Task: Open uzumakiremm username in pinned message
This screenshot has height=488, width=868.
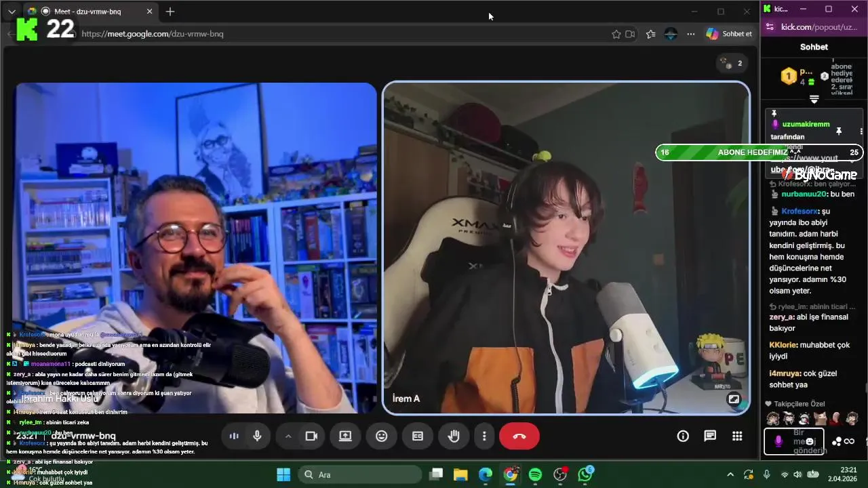Action: tap(806, 125)
